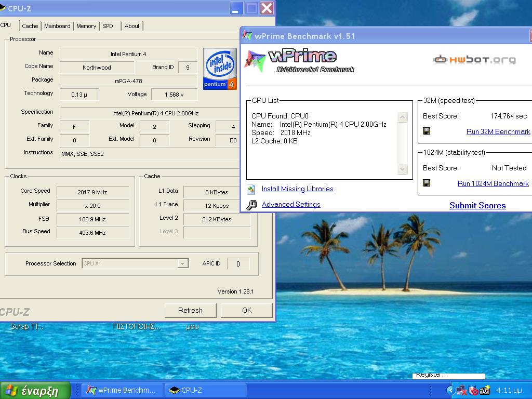The height and width of the screenshot is (399, 532).
Task: Click Install Missing Libraries link
Action: click(x=297, y=189)
